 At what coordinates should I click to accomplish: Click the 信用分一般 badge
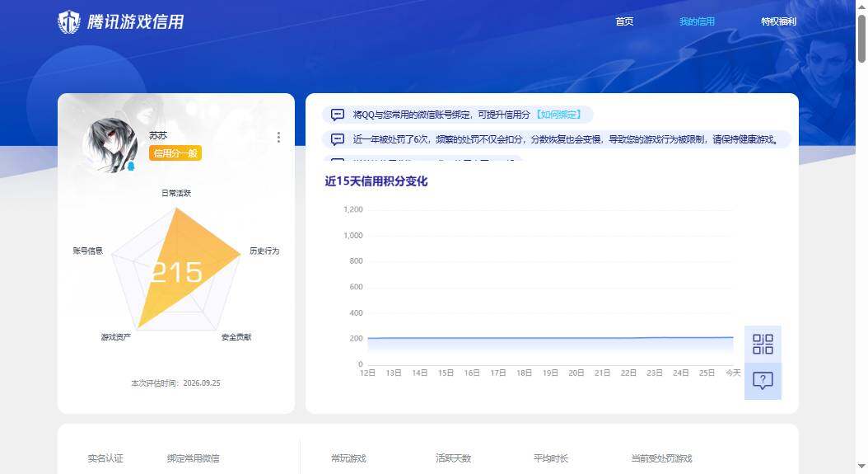point(175,153)
